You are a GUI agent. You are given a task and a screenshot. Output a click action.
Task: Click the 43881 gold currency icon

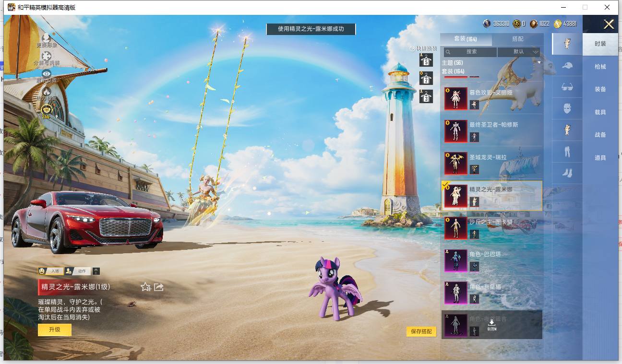pyautogui.click(x=557, y=23)
